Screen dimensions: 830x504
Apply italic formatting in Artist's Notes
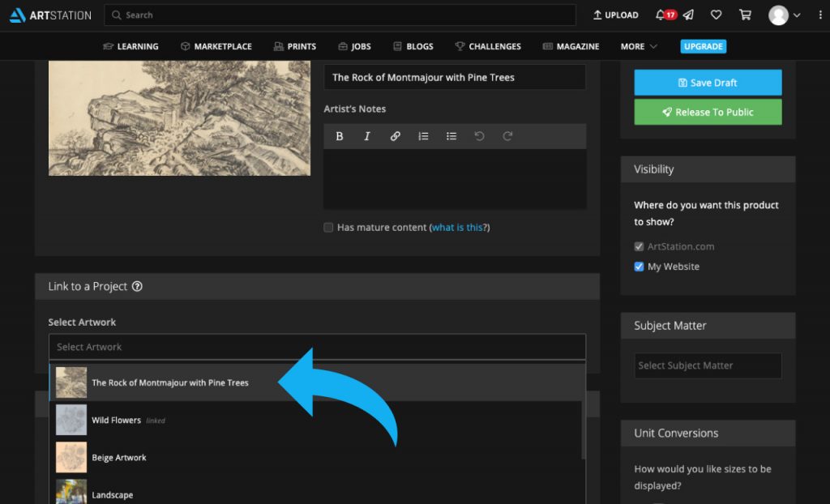367,136
